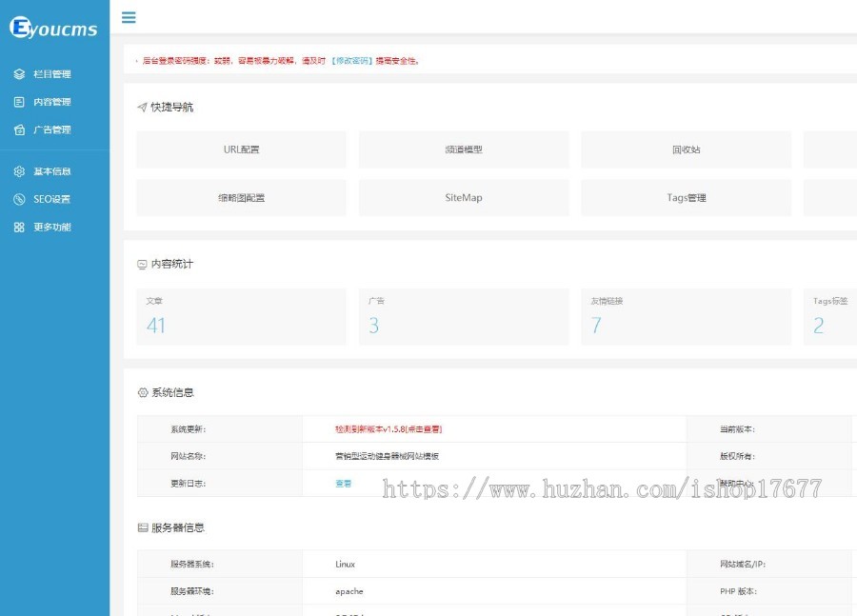This screenshot has height=616, width=857.
Task: Click the 快捷导航 heading
Action: coord(172,108)
